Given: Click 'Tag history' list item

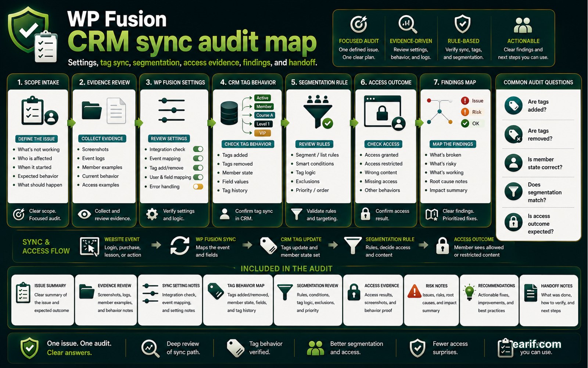Looking at the screenshot, I should point(234,191).
